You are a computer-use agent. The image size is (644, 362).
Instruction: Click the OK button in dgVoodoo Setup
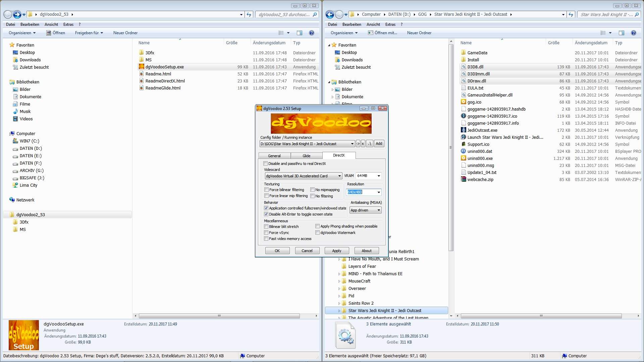click(x=277, y=251)
